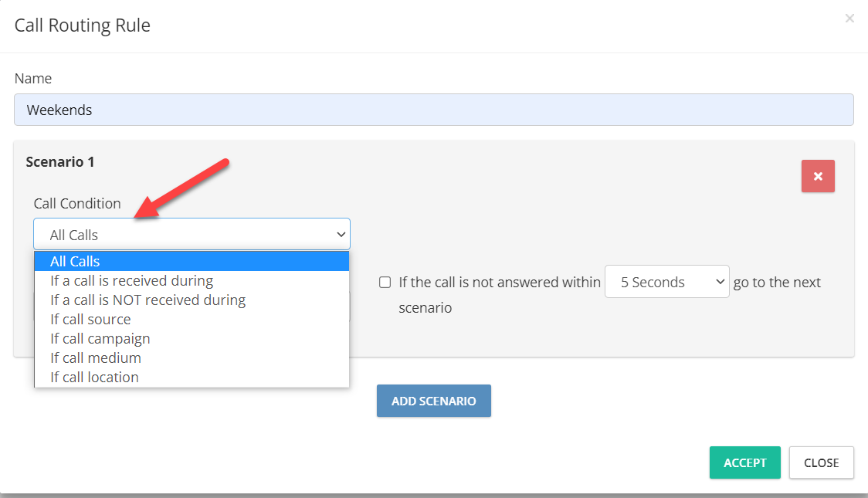Delete Scenario 1 with the red X button

coord(818,177)
